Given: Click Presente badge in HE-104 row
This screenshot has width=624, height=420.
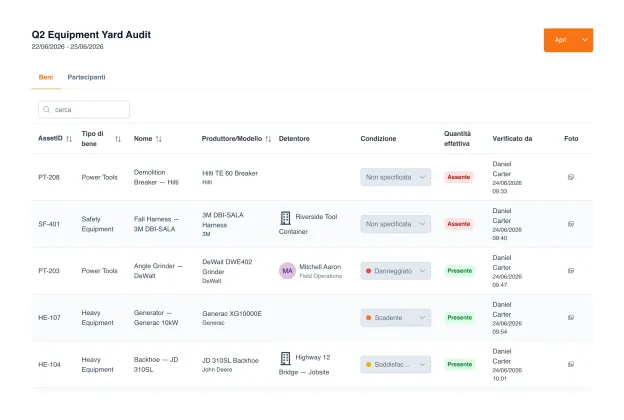Looking at the screenshot, I should point(460,364).
